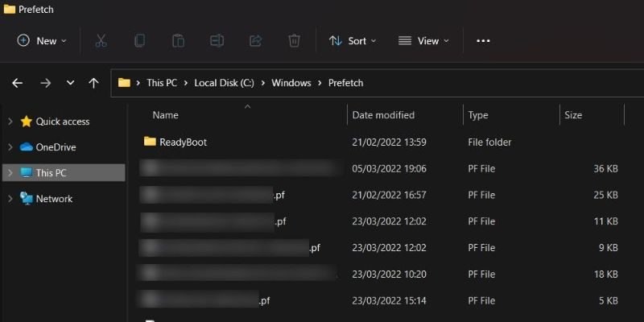Screen dimensions: 644x322
Task: Go forward with the right arrow
Action: [x=46, y=83]
